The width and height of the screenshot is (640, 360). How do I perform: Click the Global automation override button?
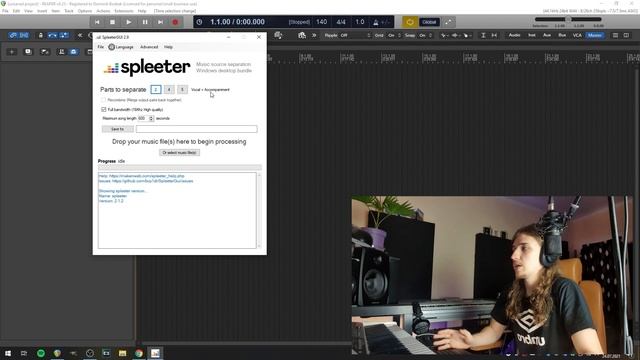tap(429, 22)
